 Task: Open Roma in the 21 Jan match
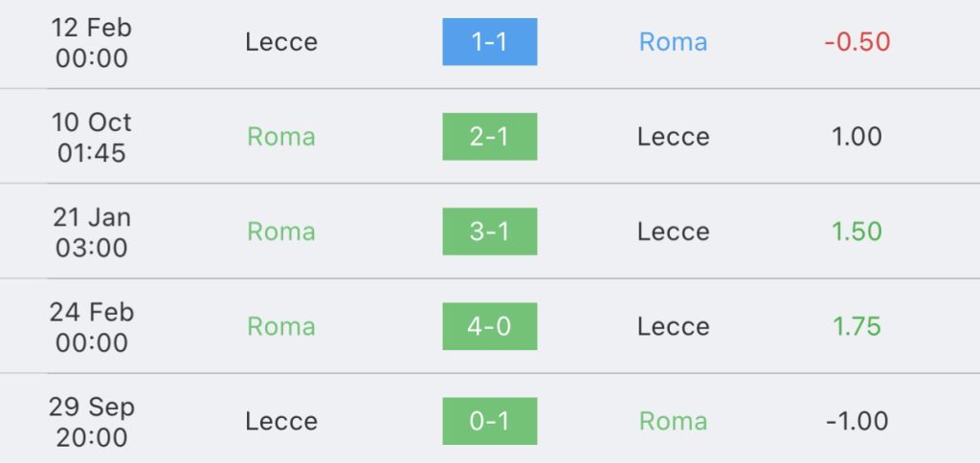280,231
